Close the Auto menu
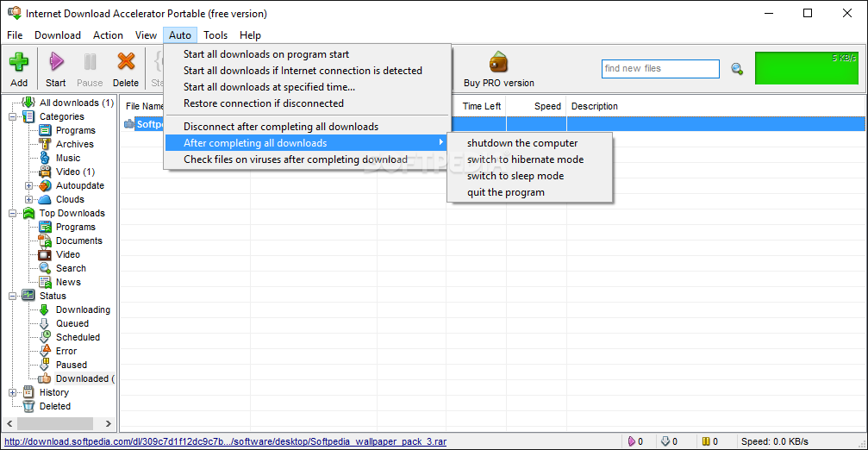 tap(180, 34)
